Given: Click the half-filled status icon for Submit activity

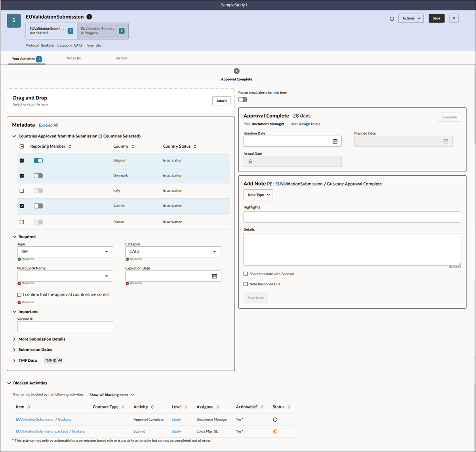Looking at the screenshot, I should click(275, 431).
